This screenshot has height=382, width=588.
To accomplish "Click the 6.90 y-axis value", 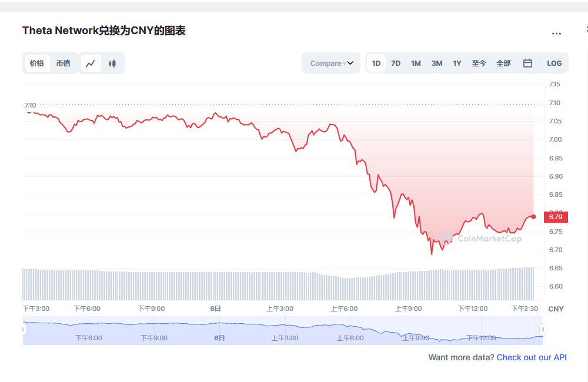I will [556, 176].
